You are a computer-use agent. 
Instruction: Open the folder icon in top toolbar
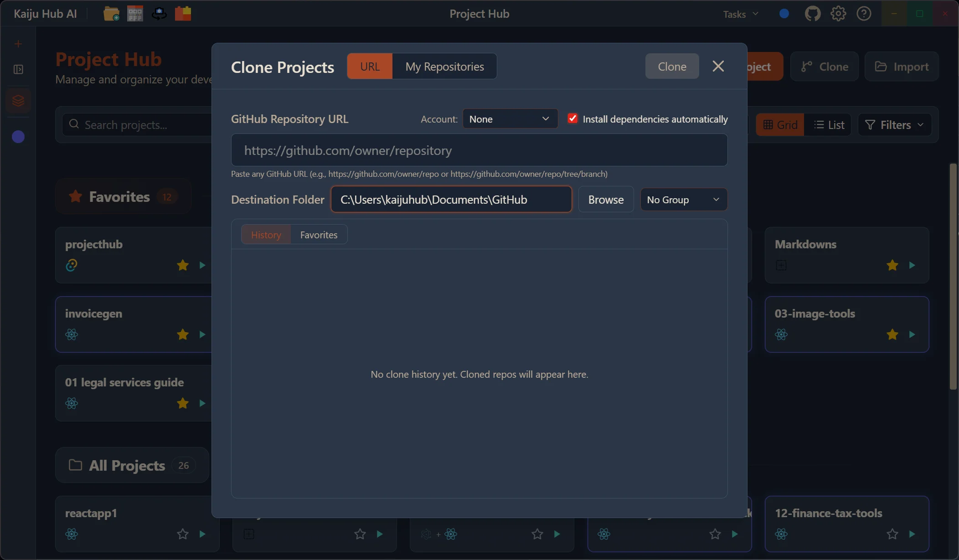(111, 14)
